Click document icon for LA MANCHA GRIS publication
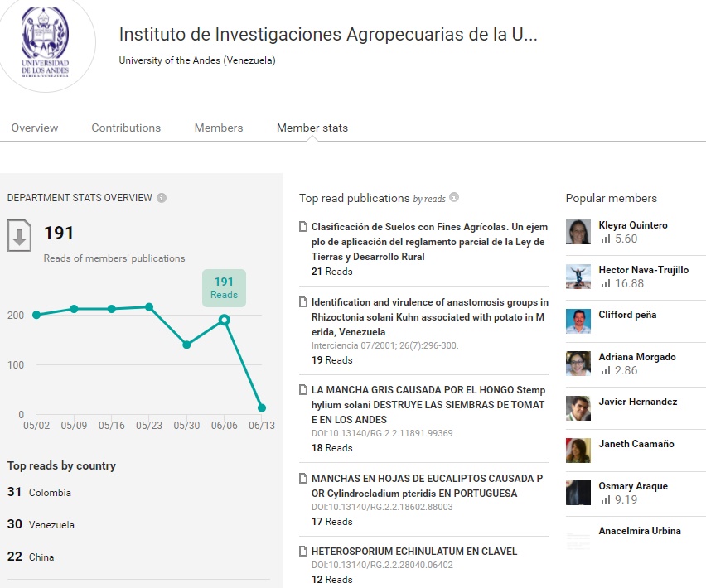Screen dimensions: 706x588 pos(303,389)
